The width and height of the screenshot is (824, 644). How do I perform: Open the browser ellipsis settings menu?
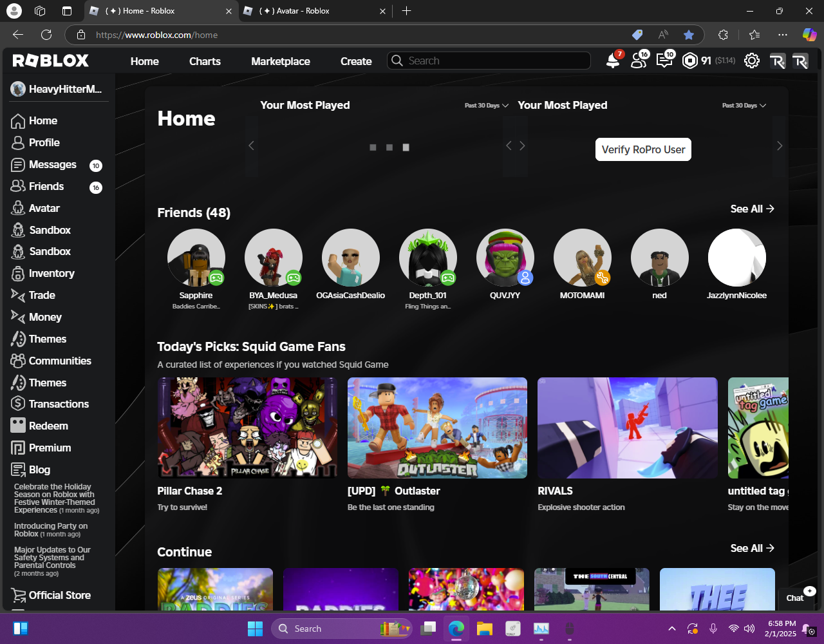[x=782, y=35]
